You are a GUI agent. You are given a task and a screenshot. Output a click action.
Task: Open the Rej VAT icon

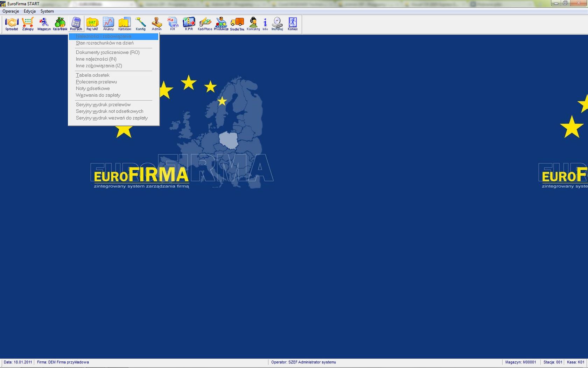(x=92, y=24)
